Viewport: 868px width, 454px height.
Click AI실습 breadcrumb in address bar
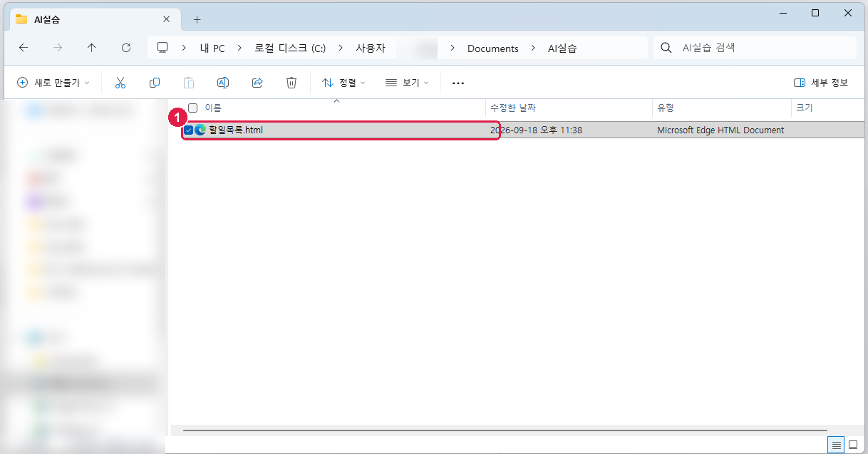click(x=562, y=48)
